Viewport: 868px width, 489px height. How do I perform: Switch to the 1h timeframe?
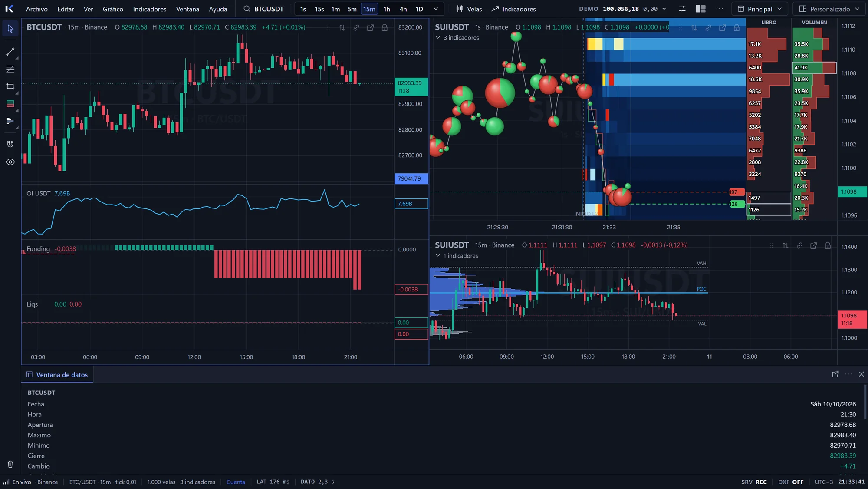pos(387,9)
